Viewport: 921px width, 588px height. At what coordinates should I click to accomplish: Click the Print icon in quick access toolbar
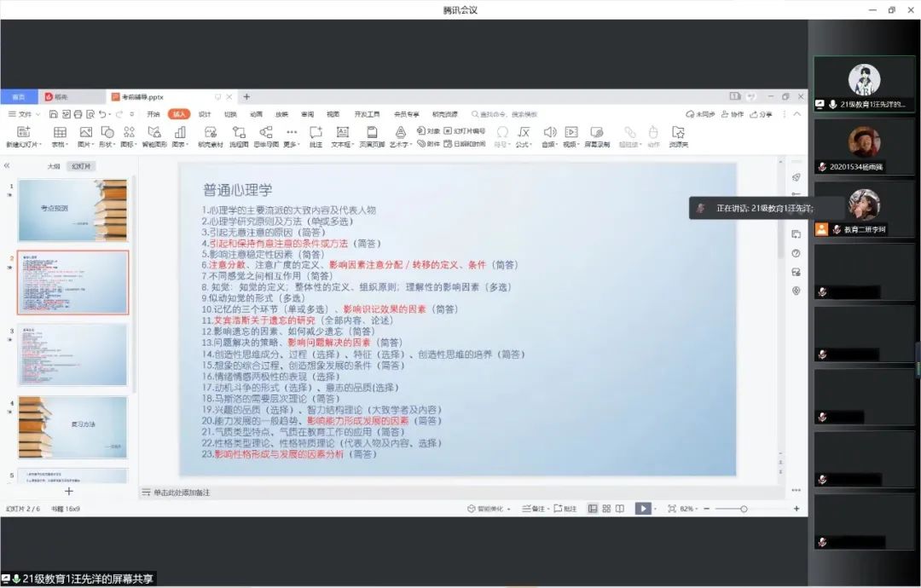point(78,114)
